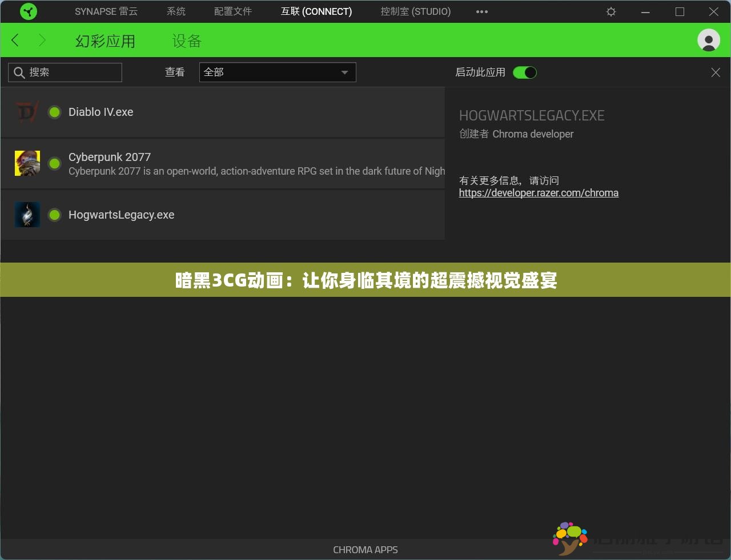Close the app details panel
Image resolution: width=731 pixels, height=560 pixels.
(716, 72)
